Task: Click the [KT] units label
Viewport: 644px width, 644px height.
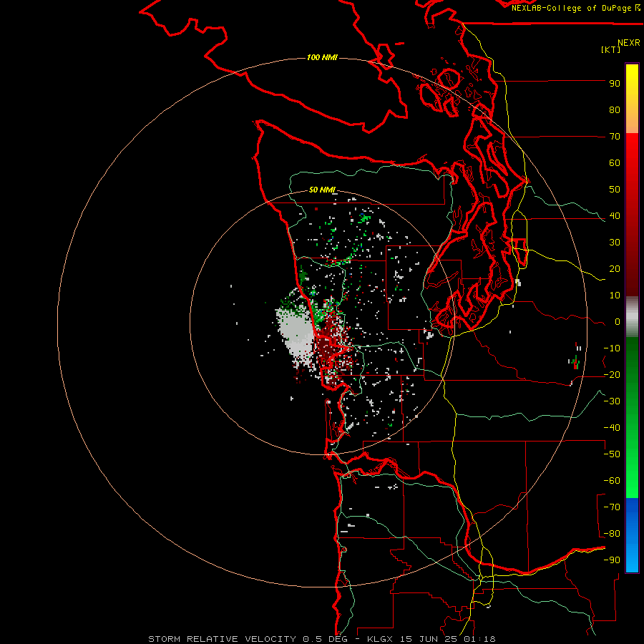Action: (611, 49)
